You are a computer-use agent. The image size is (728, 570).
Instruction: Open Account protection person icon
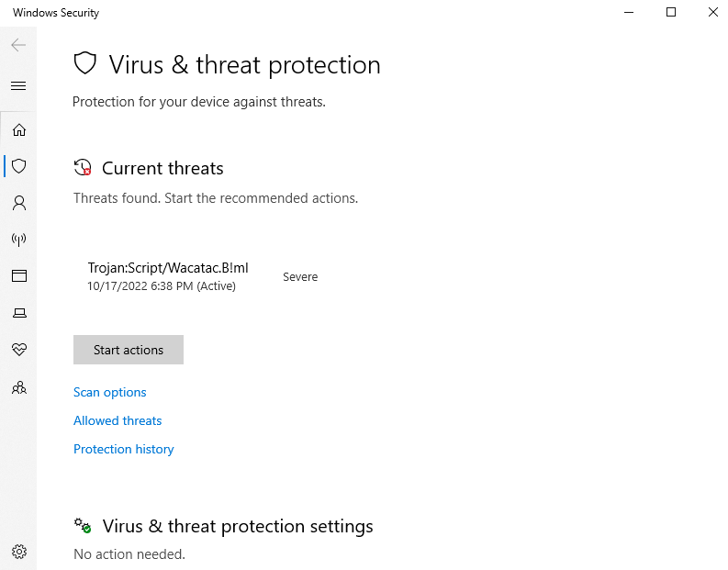(19, 203)
